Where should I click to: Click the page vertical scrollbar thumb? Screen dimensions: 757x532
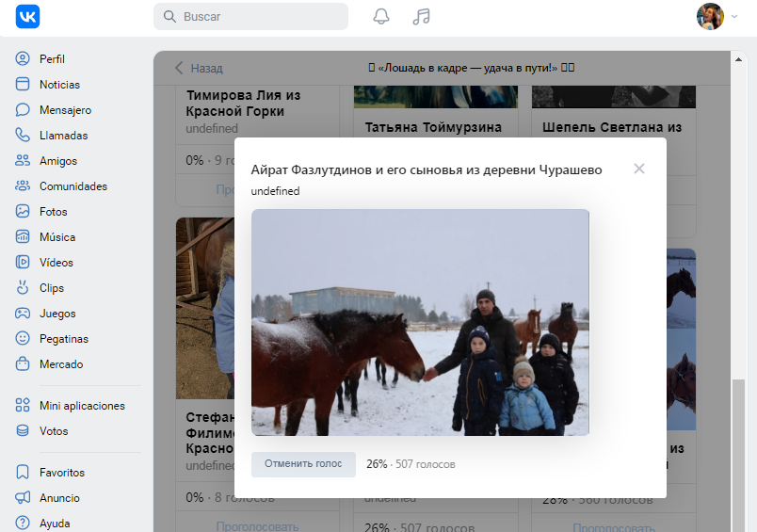738,455
